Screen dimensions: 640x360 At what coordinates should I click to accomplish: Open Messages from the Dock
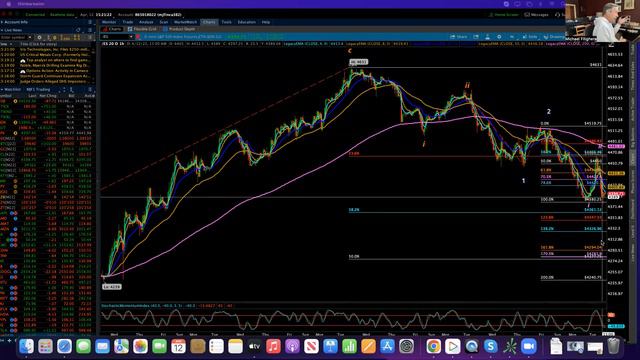[x=83, y=347]
